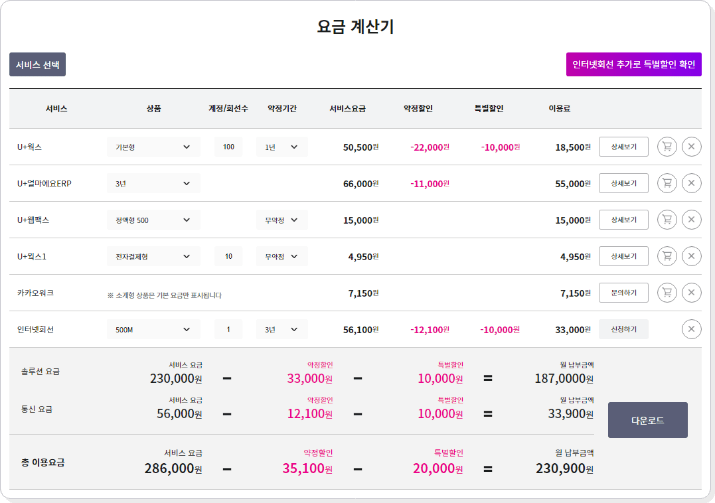
Task: Click the 서비스요금 column header
Action: 347,109
